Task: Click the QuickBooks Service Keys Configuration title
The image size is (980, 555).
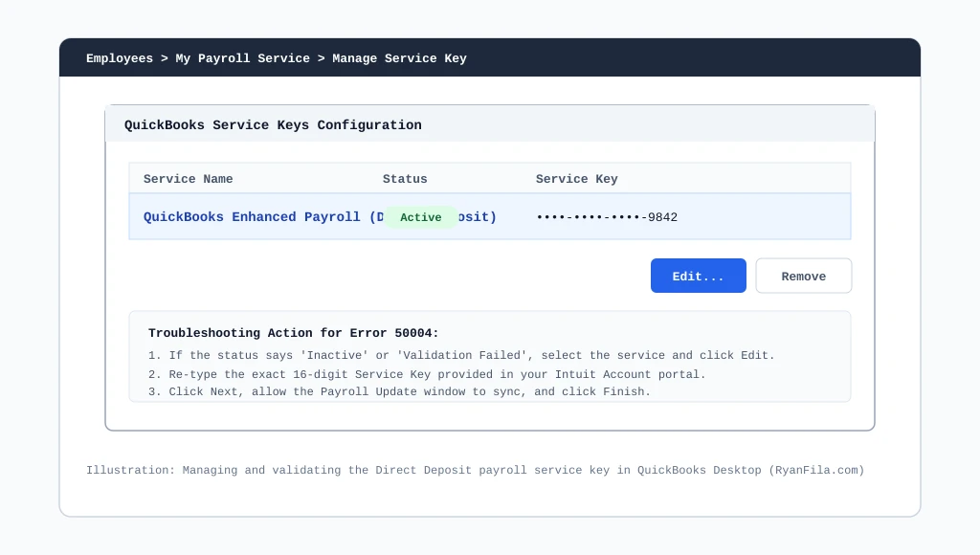Action: 273,125
